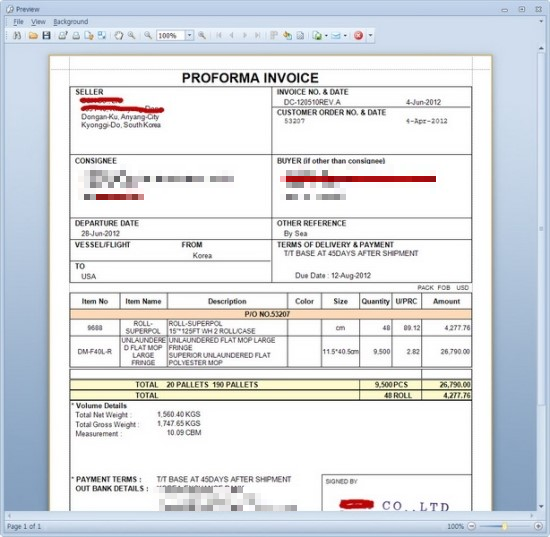Expand the menu bar options arrow
Viewport: 550px width, 537px height.
(x=541, y=22)
